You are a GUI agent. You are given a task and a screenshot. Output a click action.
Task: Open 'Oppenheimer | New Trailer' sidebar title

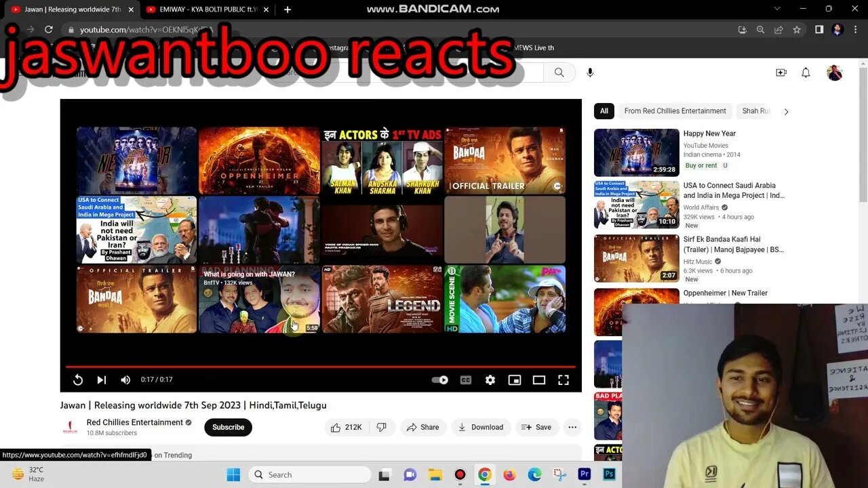[x=725, y=293]
